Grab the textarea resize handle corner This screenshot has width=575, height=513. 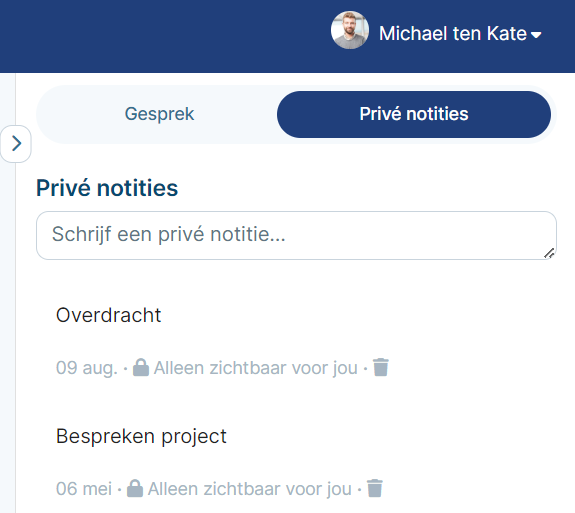[x=549, y=253]
